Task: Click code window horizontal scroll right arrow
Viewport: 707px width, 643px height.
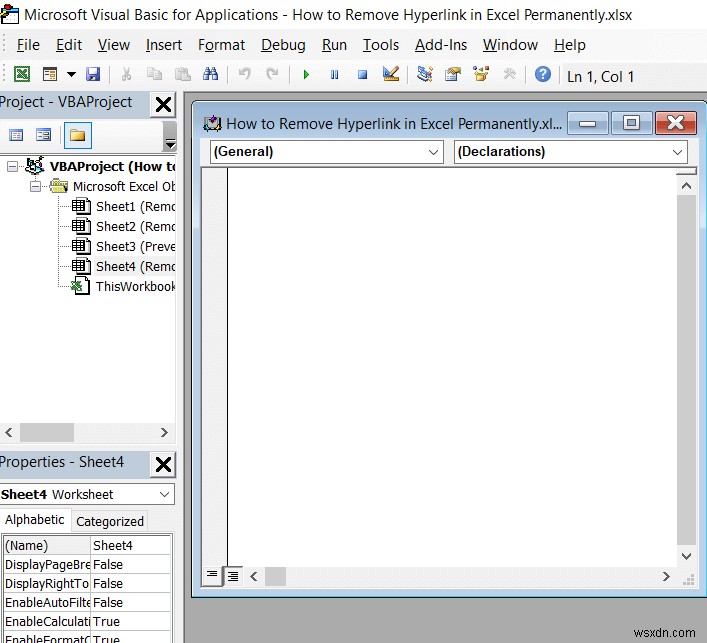Action: pyautogui.click(x=666, y=576)
